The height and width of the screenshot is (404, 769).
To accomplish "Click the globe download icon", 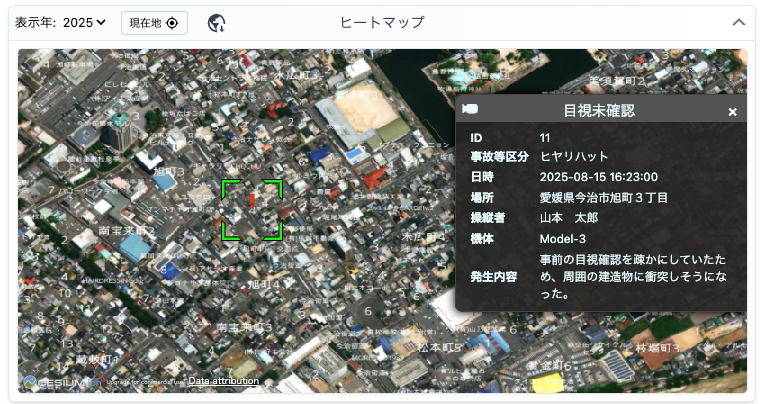I will (x=216, y=23).
